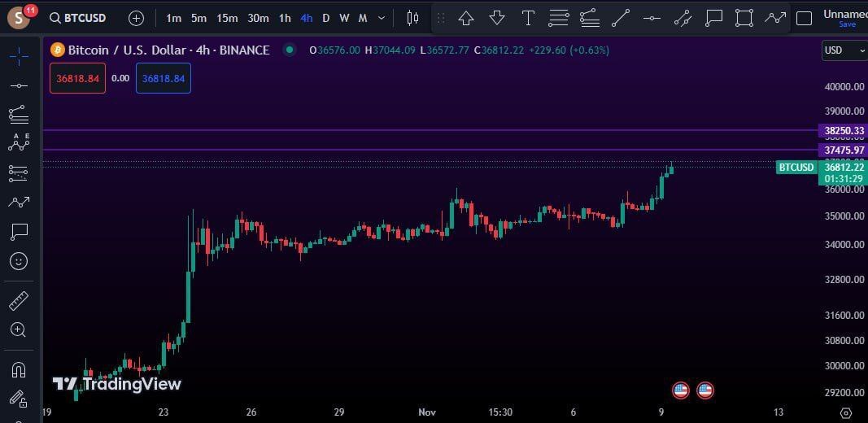Select the Trend Line tool in favorites toolbar
This screenshot has width=868, height=423.
621,18
